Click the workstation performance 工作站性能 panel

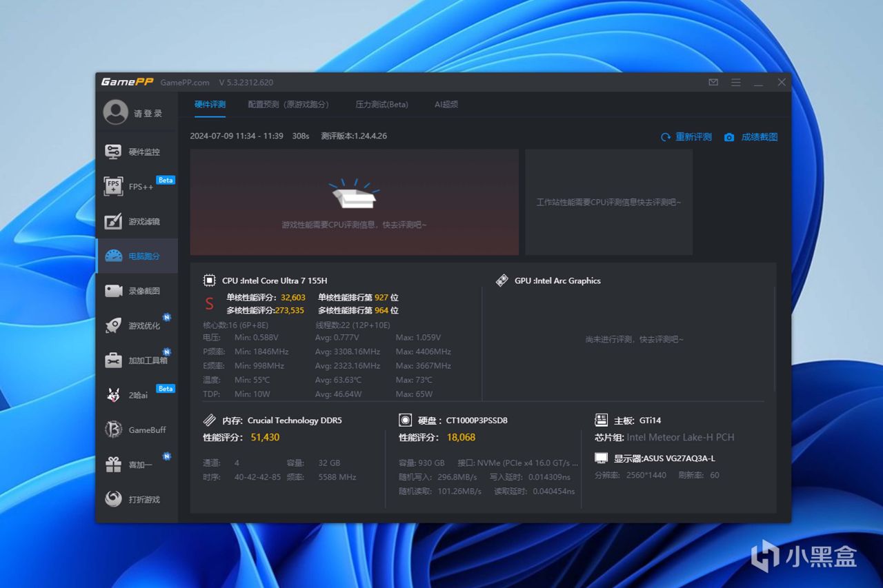pos(609,202)
